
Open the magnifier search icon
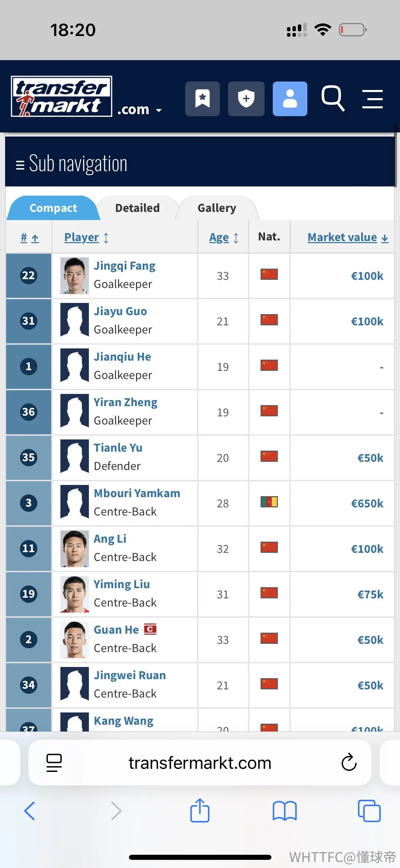click(x=333, y=98)
